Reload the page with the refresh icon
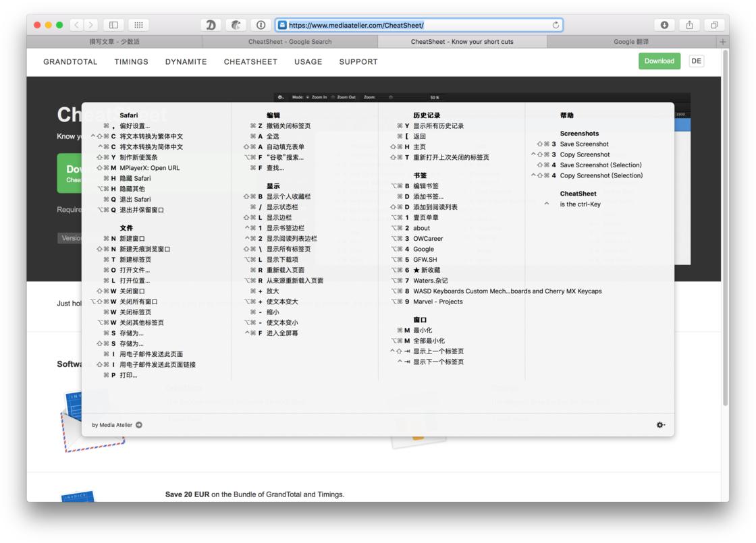 tap(556, 25)
